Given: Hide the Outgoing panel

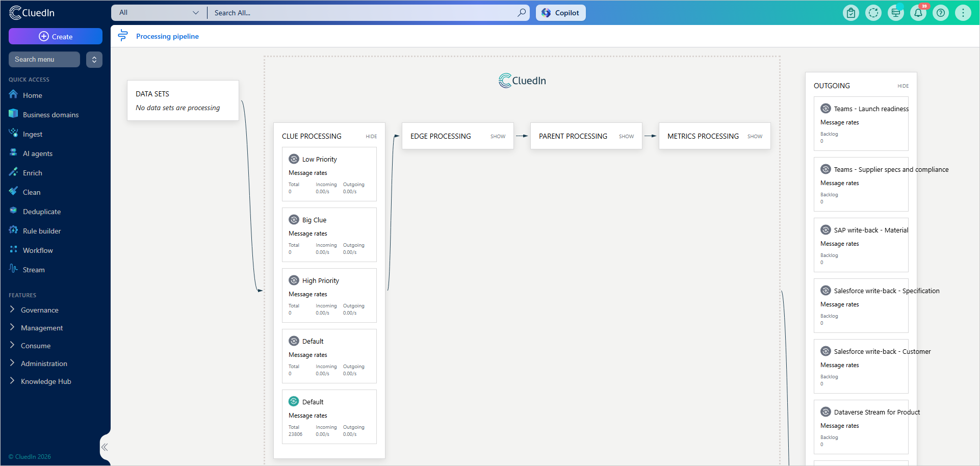Looking at the screenshot, I should [903, 86].
